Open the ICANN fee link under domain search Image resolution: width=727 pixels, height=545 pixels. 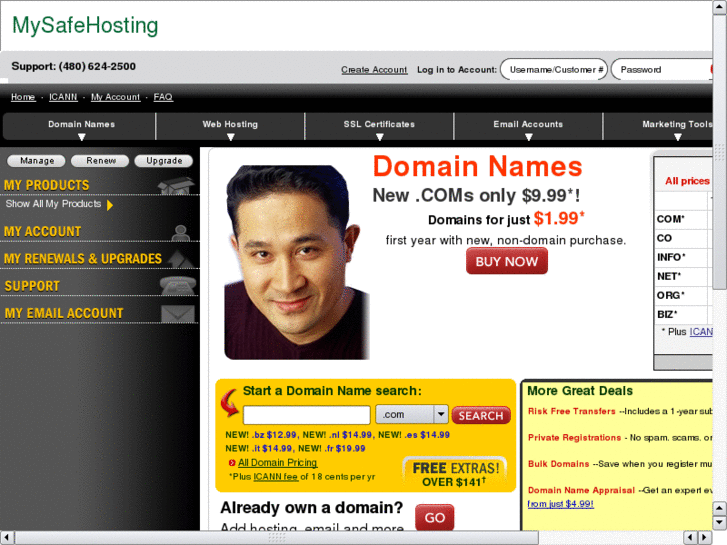point(275,476)
